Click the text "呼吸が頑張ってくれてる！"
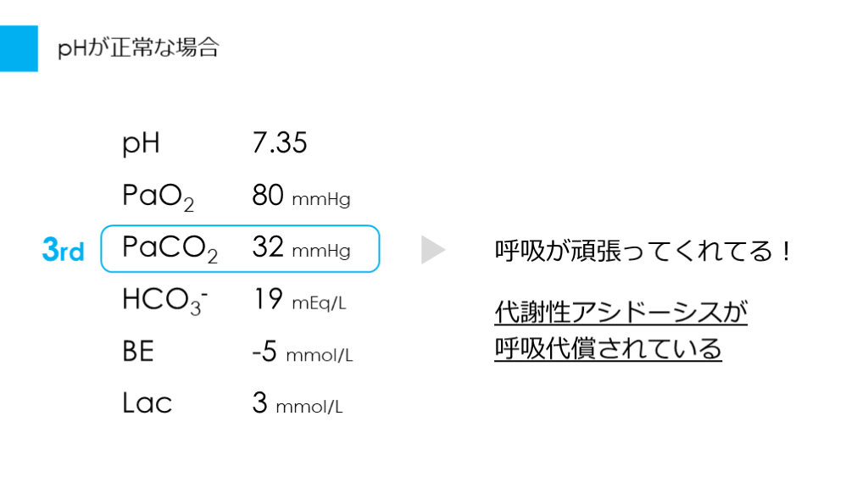868x488 pixels. click(643, 252)
